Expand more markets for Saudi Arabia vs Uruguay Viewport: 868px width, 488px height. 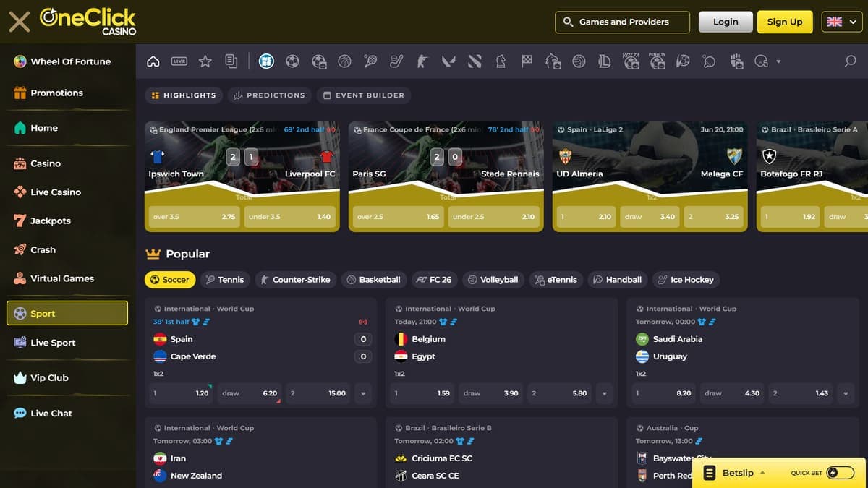click(x=846, y=394)
